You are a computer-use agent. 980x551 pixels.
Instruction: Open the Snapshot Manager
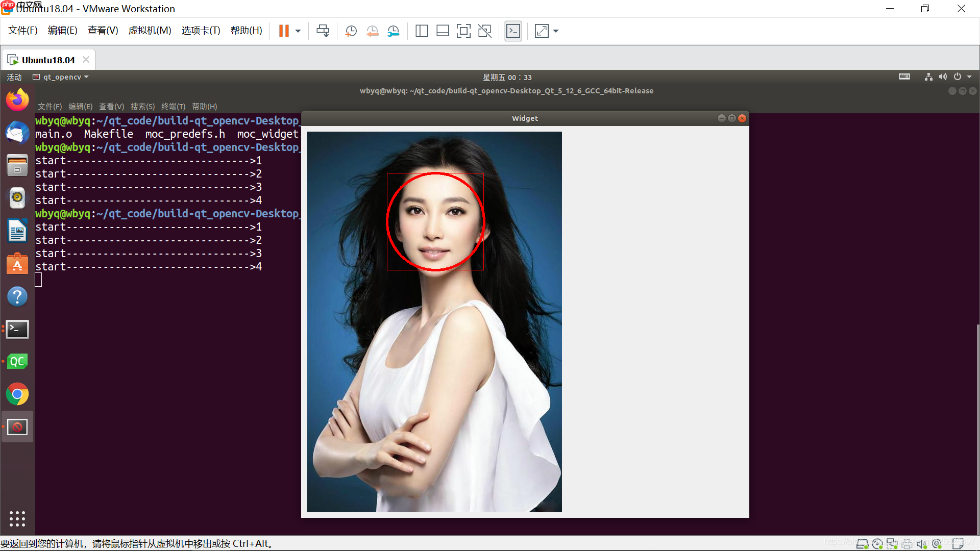pos(394,31)
